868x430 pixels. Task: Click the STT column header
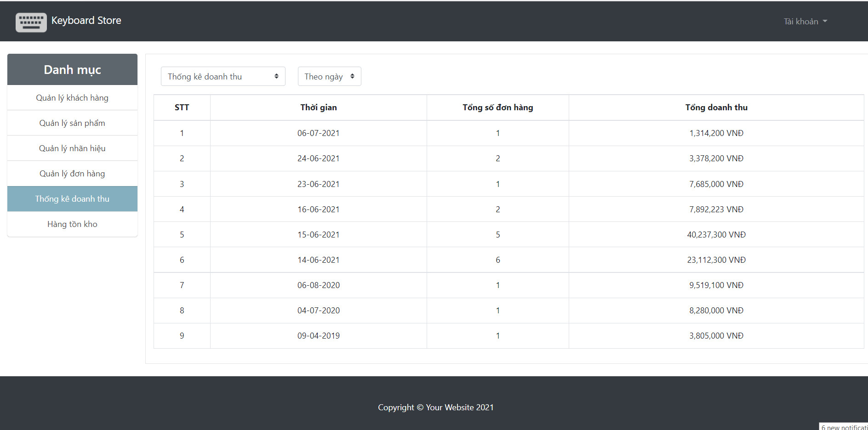(x=182, y=107)
